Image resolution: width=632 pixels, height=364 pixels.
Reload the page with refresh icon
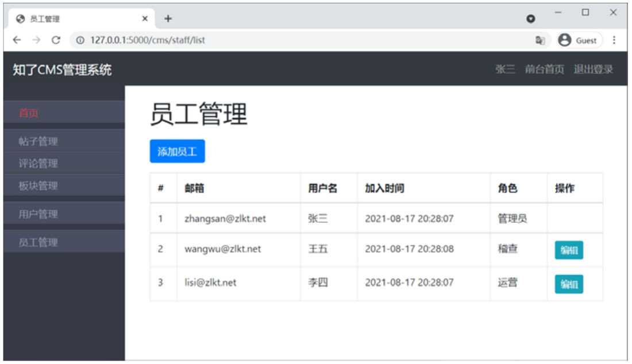[x=56, y=40]
